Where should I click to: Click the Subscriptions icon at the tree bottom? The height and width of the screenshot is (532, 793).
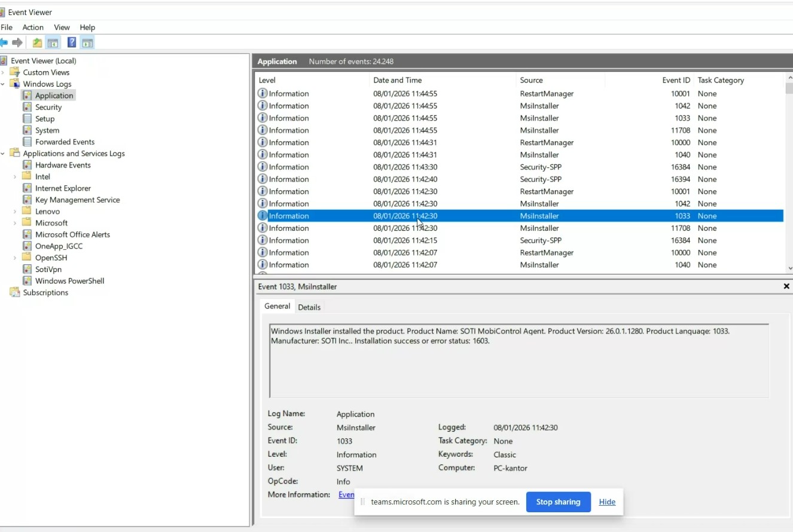[x=14, y=292]
